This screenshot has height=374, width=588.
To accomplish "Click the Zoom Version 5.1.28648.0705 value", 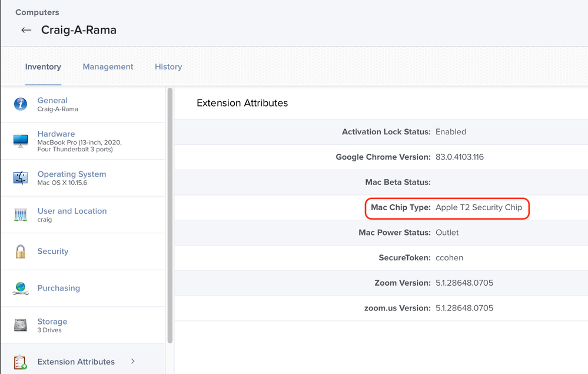I will 464,283.
